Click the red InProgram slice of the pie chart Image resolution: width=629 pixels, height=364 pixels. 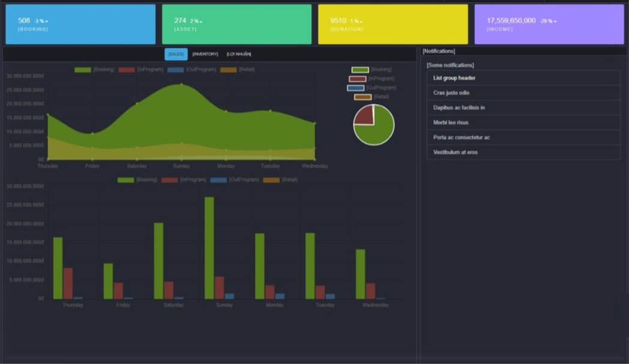coord(364,116)
